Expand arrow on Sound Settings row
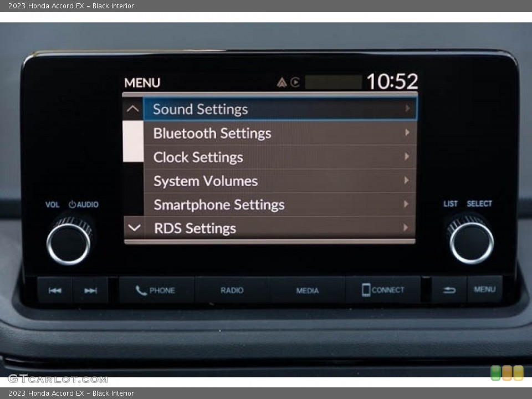Screen dimensions: 532x399 pyautogui.click(x=407, y=108)
